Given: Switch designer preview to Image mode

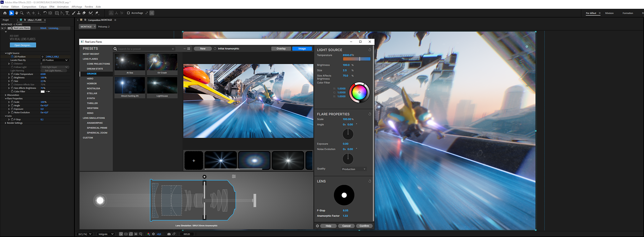Looking at the screenshot, I should point(302,49).
